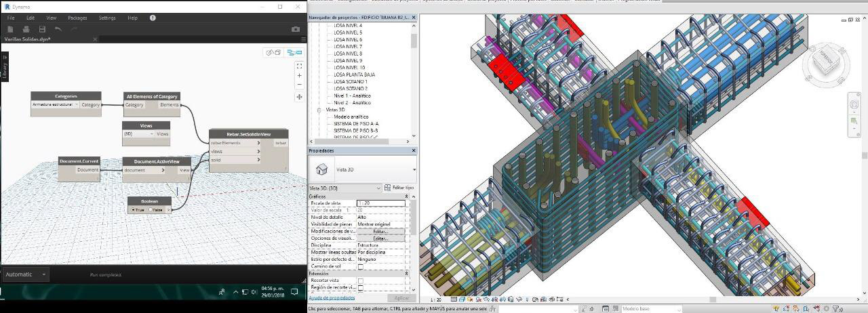The width and height of the screenshot is (868, 313).
Task: Toggle the Camino de sol checkbox
Action: pyautogui.click(x=361, y=266)
